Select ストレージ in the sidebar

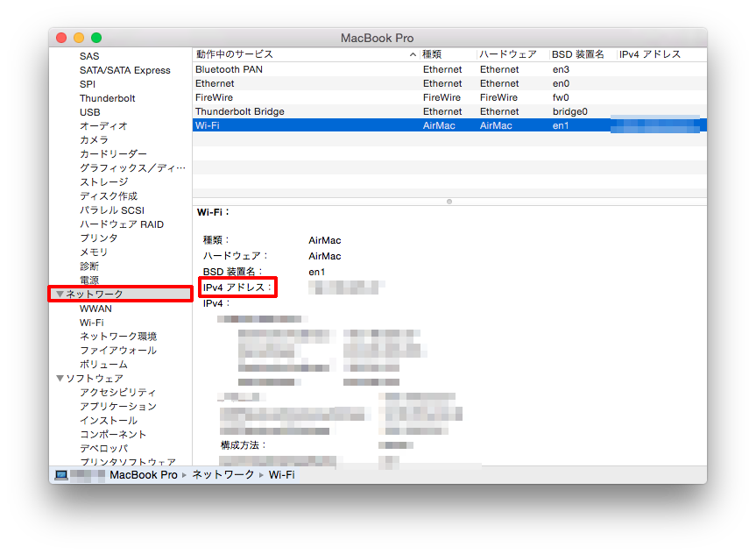[103, 182]
